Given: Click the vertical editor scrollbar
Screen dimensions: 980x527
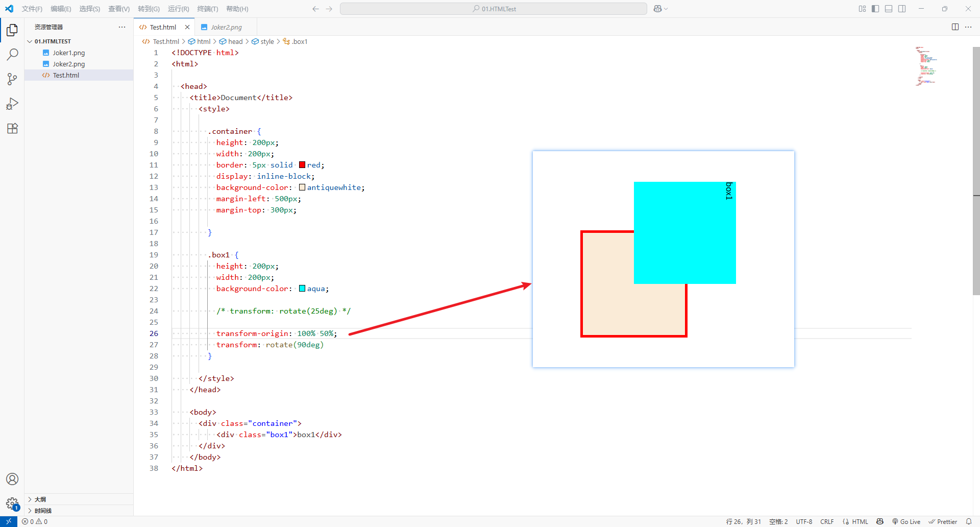Looking at the screenshot, I should coord(976,171).
